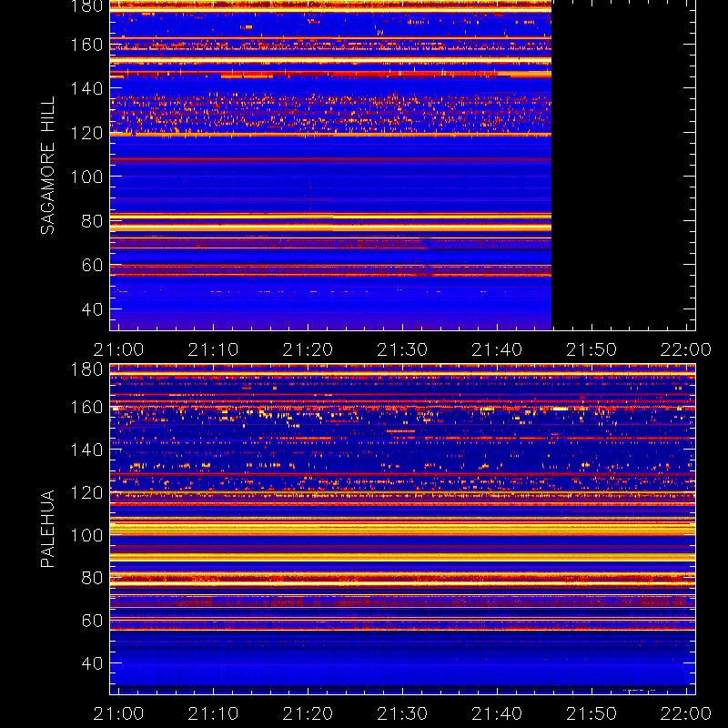The image size is (728, 728).
Task: Click 22:00 time label below Sagamore Hill plot
Action: pos(686,349)
